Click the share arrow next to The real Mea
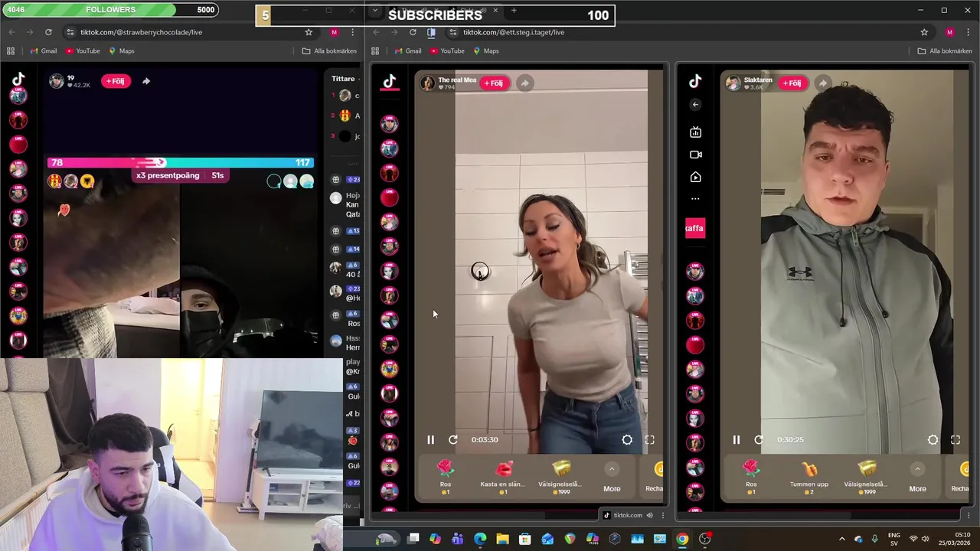980x551 pixels. tap(524, 83)
